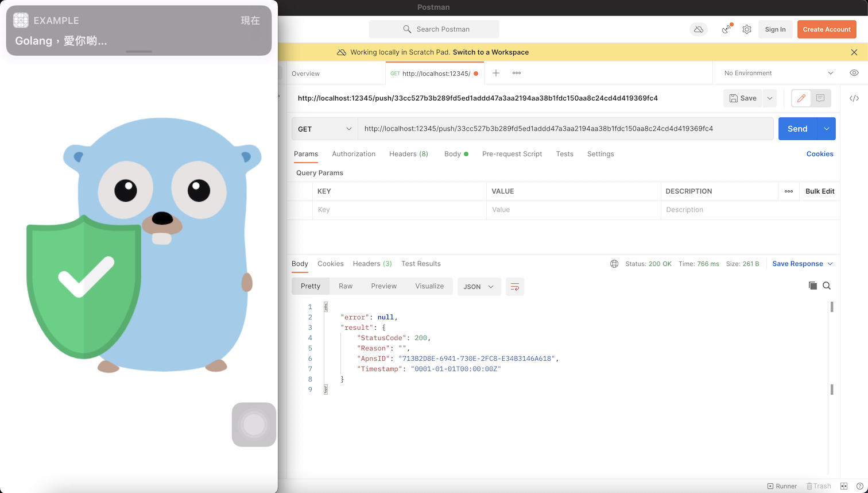Viewport: 868px width, 493px height.
Task: Click the Save button
Action: coord(743,98)
